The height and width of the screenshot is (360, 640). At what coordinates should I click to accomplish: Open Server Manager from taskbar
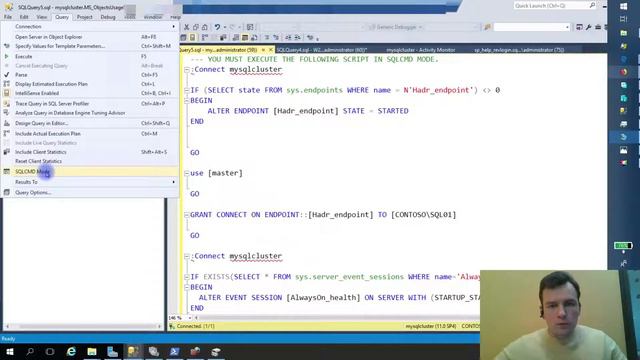tap(112, 351)
